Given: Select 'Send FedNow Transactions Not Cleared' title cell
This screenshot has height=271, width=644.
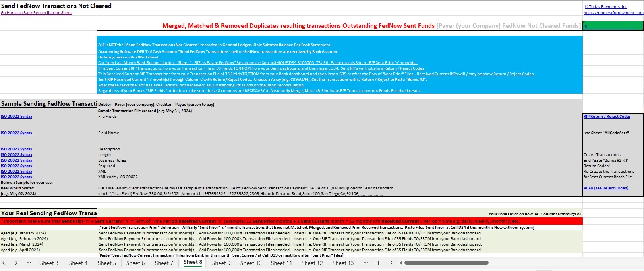Looking at the screenshot, I should pos(56,6).
